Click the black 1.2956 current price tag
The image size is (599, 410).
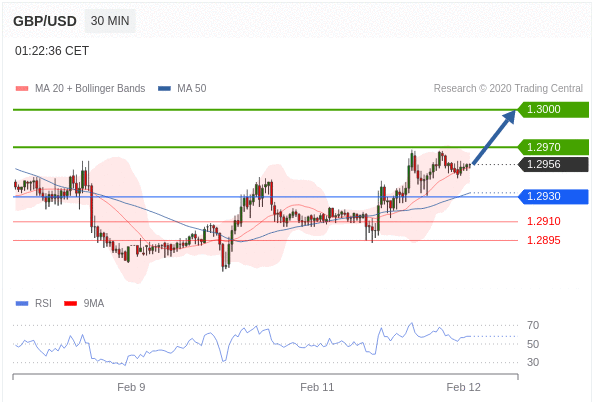click(x=553, y=165)
